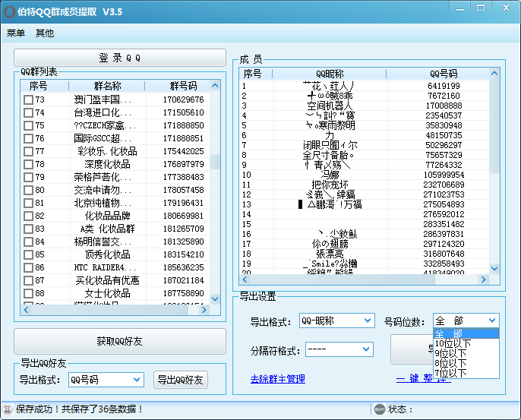Click the hourglass icon in status bar
The width and height of the screenshot is (521, 420).
8,409
